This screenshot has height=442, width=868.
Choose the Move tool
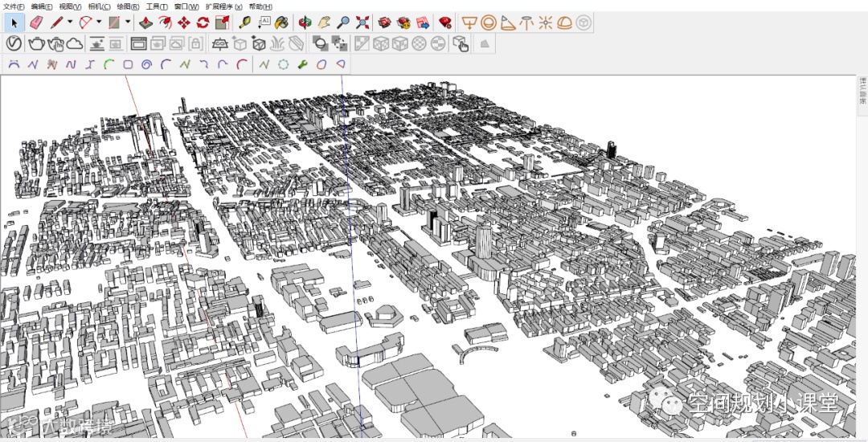[x=184, y=23]
